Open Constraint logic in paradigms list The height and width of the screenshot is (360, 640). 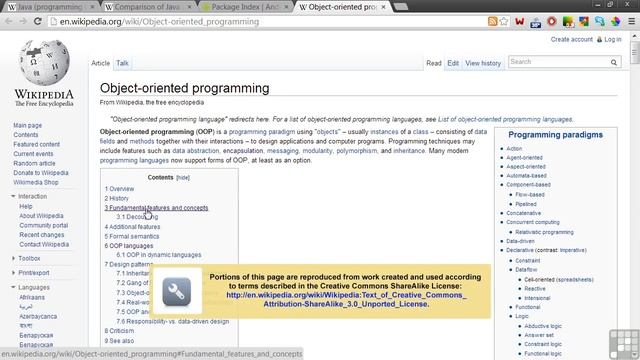tap(543, 344)
